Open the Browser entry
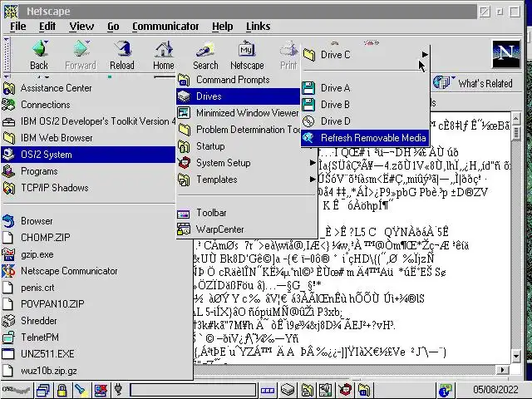The height and width of the screenshot is (399, 532). [96, 221]
